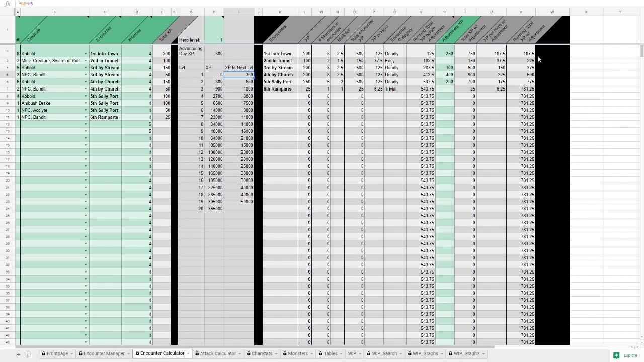Open Monsters tab options arrow
This screenshot has height=362, width=644.
312,354
